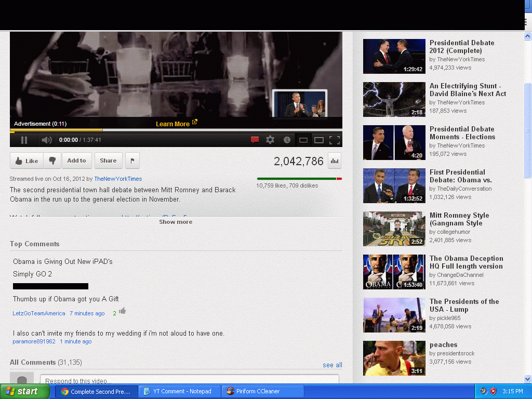Toggle annotations with the red speech bubble icon
The height and width of the screenshot is (399, 532).
255,140
